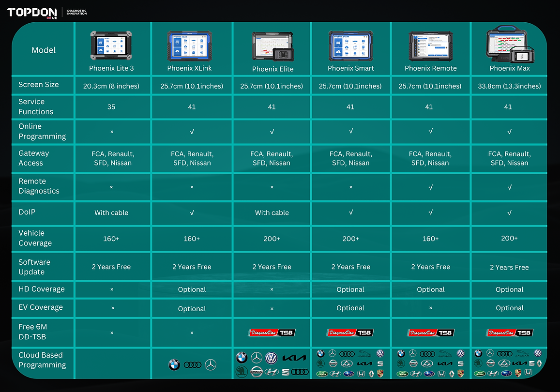Screen dimensions: 560x392
Task: Click the "Software Update" row label
Action: click(x=34, y=267)
